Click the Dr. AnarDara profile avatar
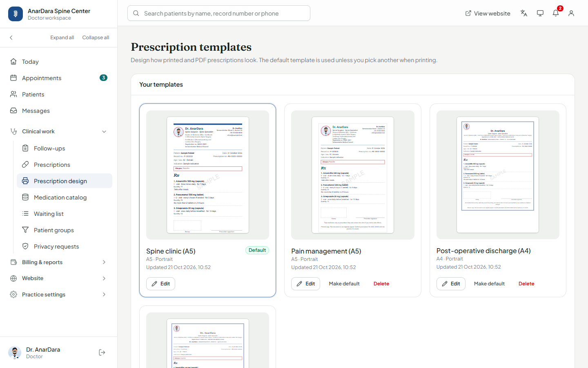This screenshot has width=588, height=368. click(x=15, y=352)
